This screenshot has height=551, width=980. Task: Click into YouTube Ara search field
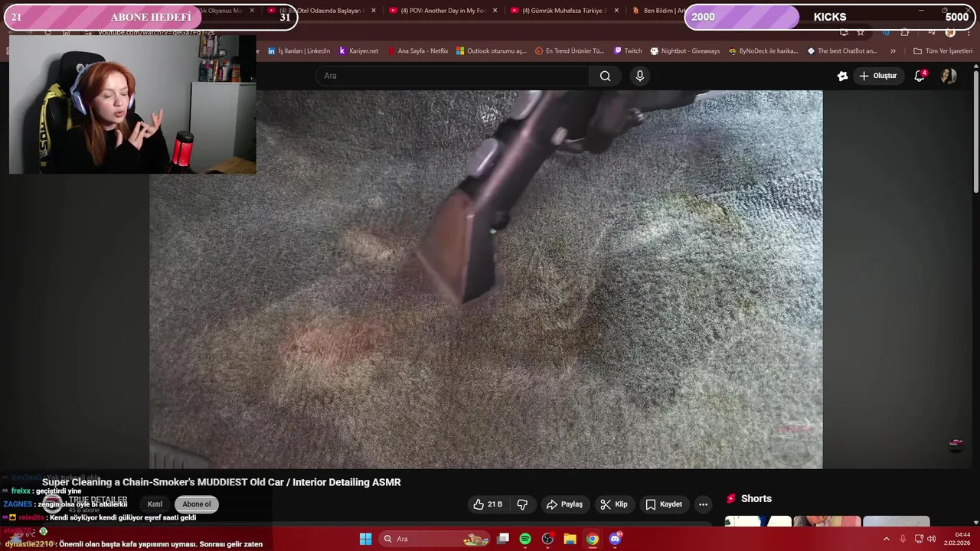(452, 76)
